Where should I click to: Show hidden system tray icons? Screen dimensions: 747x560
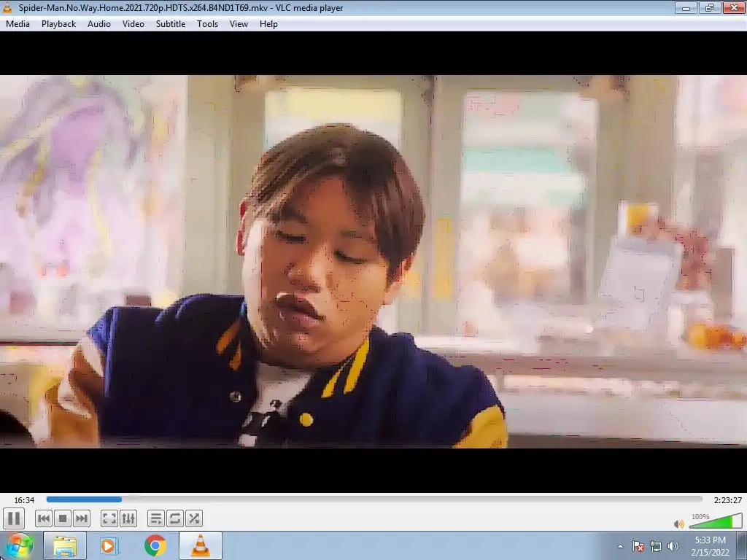click(x=620, y=546)
